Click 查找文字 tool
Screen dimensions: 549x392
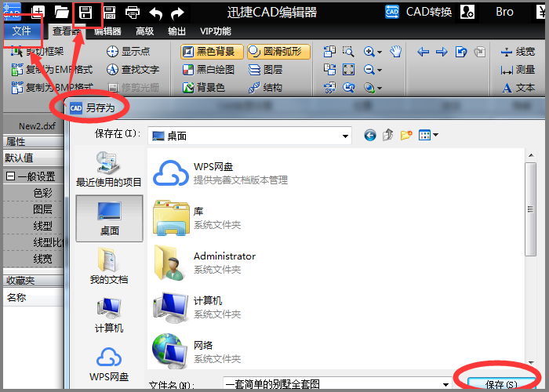point(133,70)
